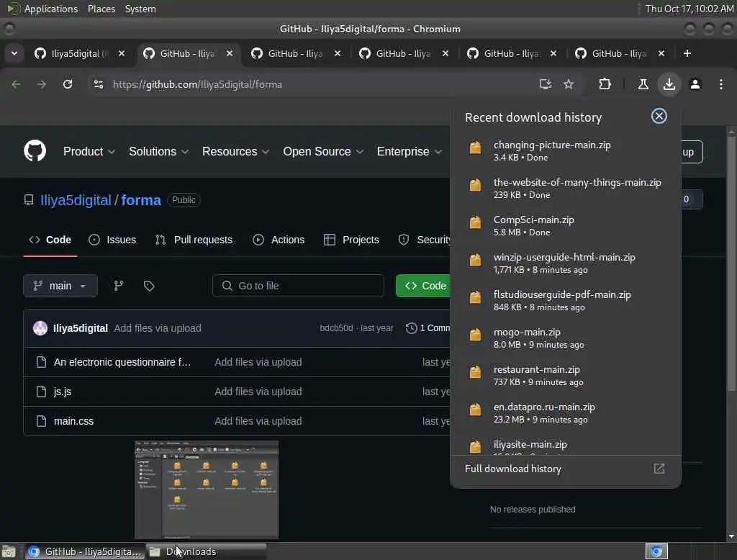Click the branches icon next to main
This screenshot has width=737, height=560.
(x=119, y=286)
